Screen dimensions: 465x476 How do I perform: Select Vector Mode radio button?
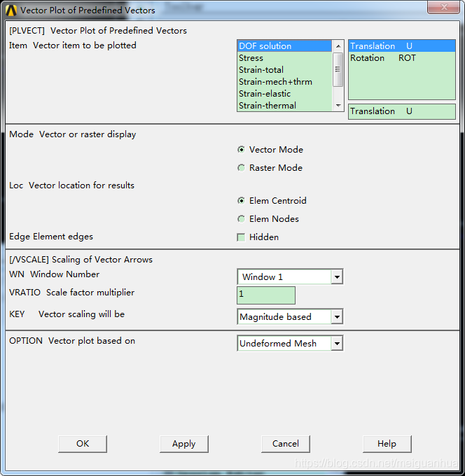pos(242,150)
